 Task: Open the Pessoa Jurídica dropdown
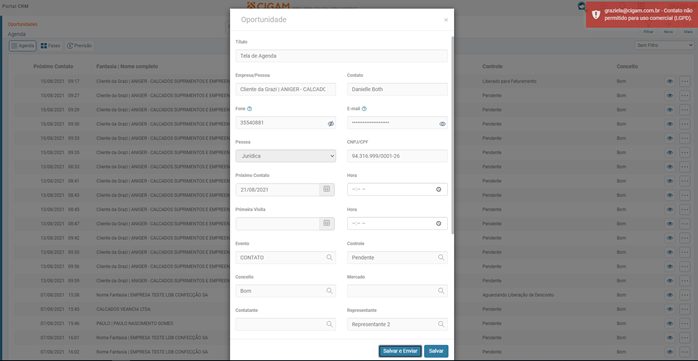(286, 156)
